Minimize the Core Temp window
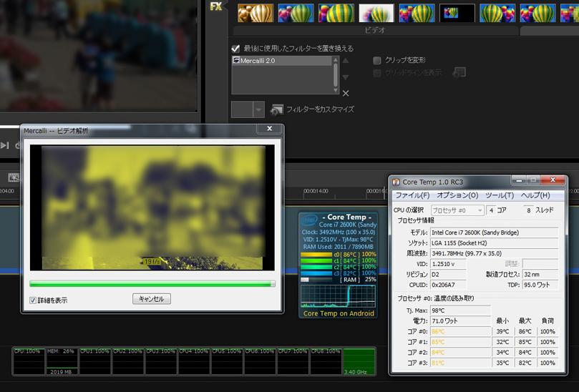 click(x=519, y=180)
